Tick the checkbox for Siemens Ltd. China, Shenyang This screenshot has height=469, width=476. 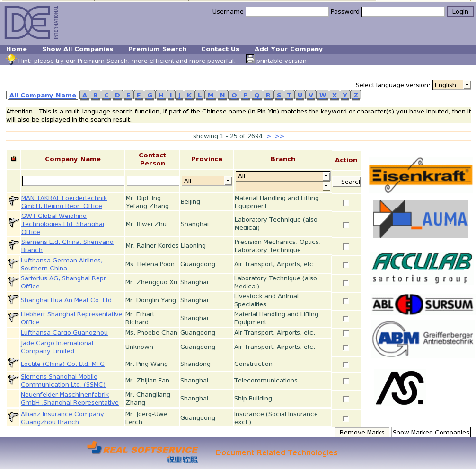(x=346, y=246)
